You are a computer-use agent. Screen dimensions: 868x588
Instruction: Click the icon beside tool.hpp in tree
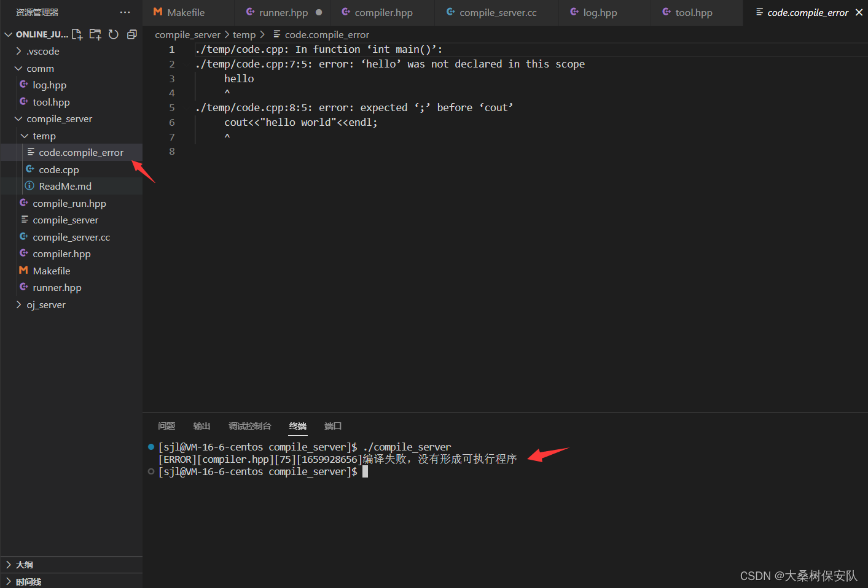[x=23, y=101]
